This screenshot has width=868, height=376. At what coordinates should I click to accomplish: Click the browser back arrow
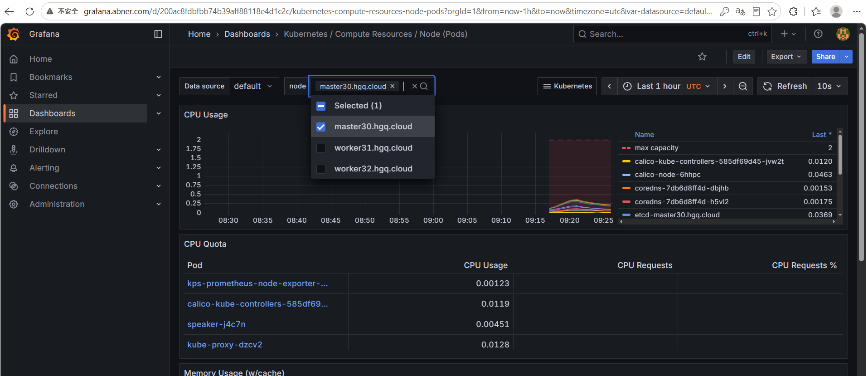click(x=9, y=11)
